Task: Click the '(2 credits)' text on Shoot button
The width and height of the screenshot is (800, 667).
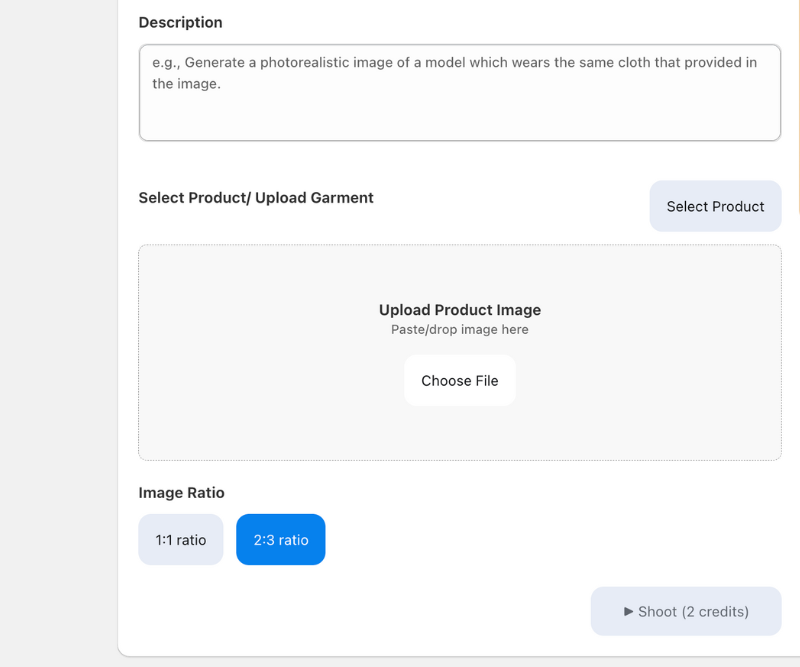Action: click(715, 611)
